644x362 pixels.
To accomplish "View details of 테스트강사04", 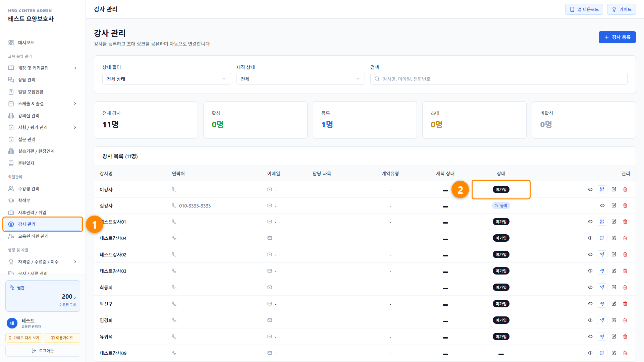I will (590, 238).
